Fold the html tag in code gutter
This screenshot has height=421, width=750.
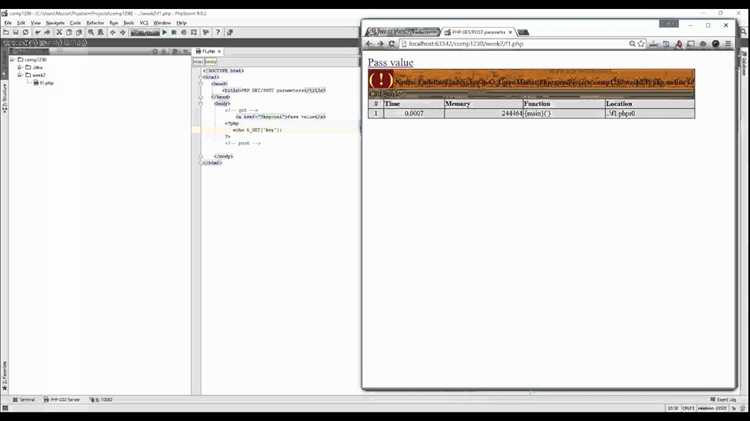coord(201,77)
